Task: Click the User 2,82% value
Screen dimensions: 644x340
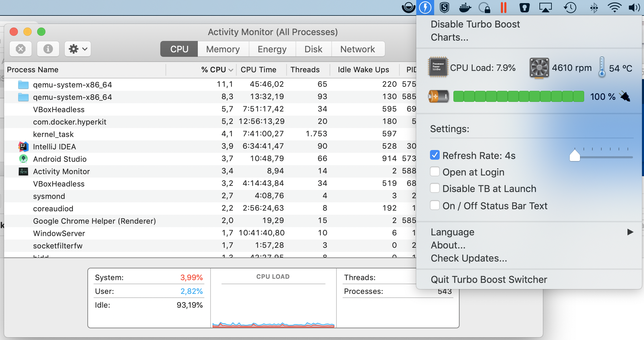Action: point(192,291)
